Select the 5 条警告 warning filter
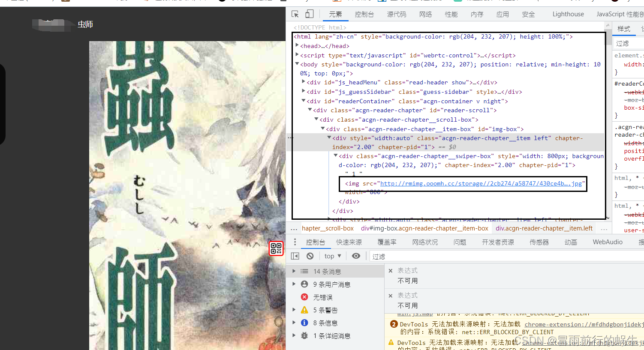The width and height of the screenshot is (644, 350). click(x=325, y=310)
